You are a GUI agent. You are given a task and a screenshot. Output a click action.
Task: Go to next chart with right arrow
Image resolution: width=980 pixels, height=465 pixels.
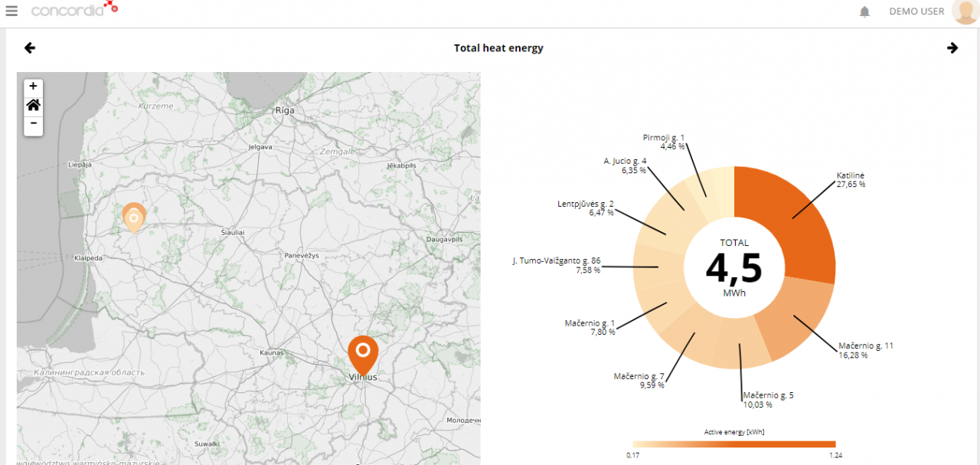pos(952,48)
